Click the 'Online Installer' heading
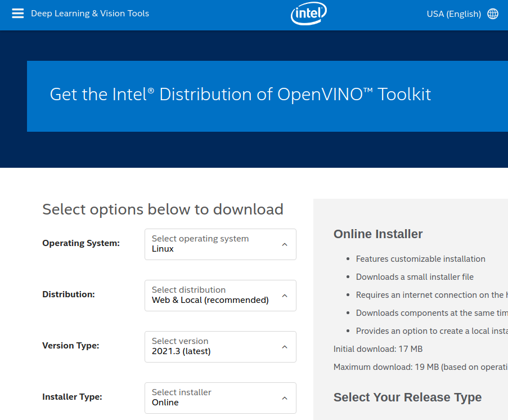This screenshot has width=508, height=420. (x=378, y=234)
